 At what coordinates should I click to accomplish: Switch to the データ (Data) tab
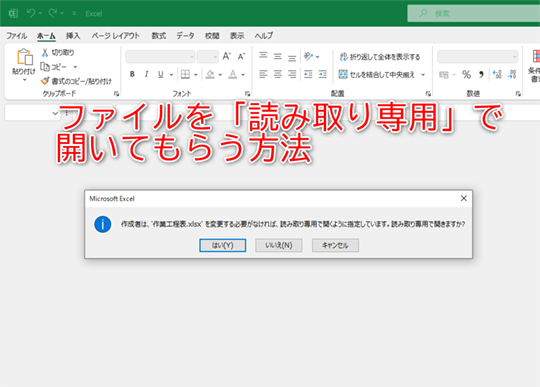point(185,36)
